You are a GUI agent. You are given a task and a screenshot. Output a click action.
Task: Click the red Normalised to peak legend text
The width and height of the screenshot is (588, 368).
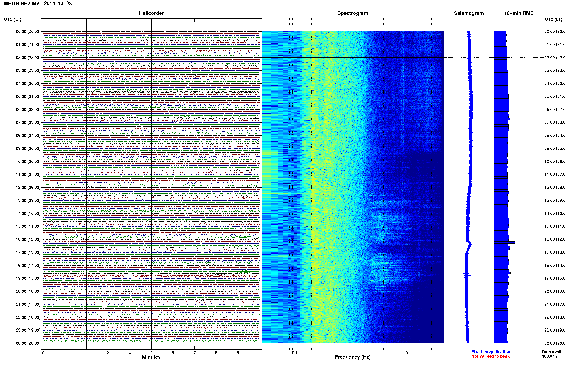point(490,356)
